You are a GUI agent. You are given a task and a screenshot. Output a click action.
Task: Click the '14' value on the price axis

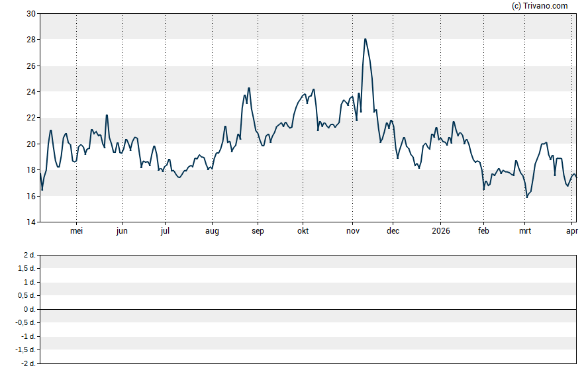tap(31, 222)
